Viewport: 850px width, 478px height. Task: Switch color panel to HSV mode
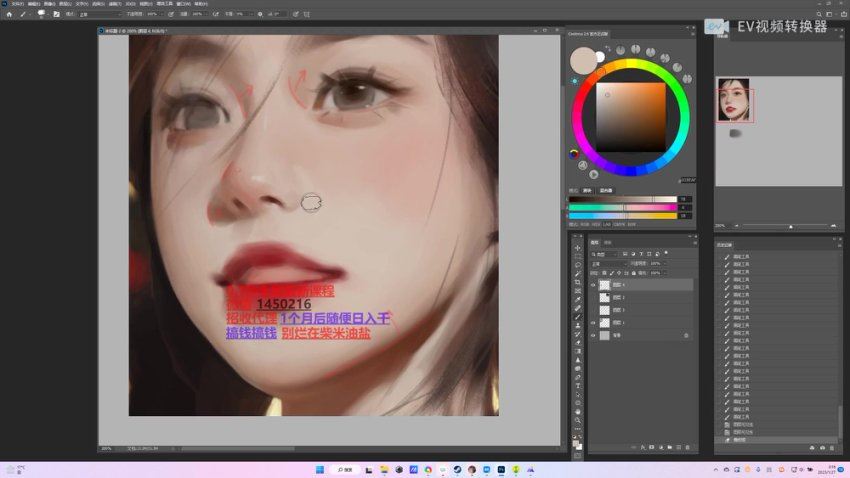[596, 224]
